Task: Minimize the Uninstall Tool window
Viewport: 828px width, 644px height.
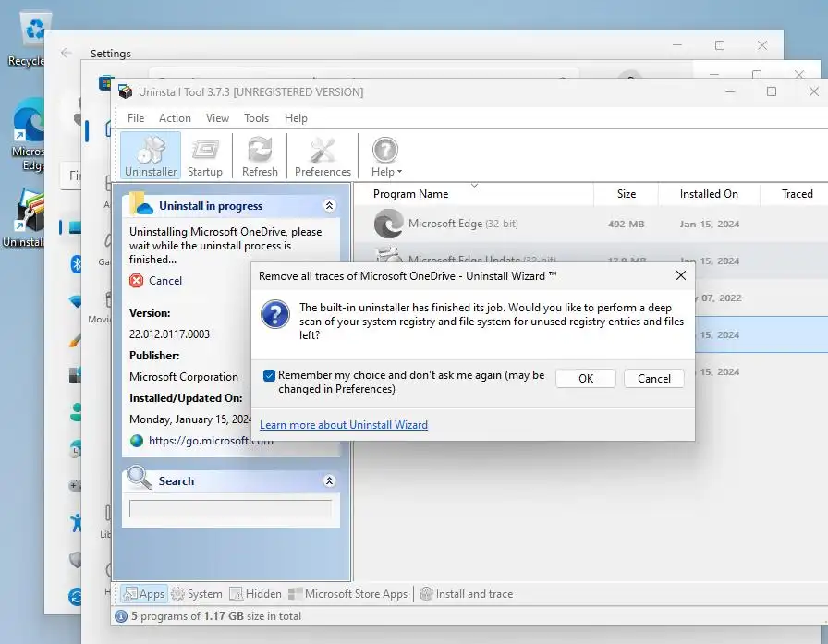Action: tap(730, 91)
